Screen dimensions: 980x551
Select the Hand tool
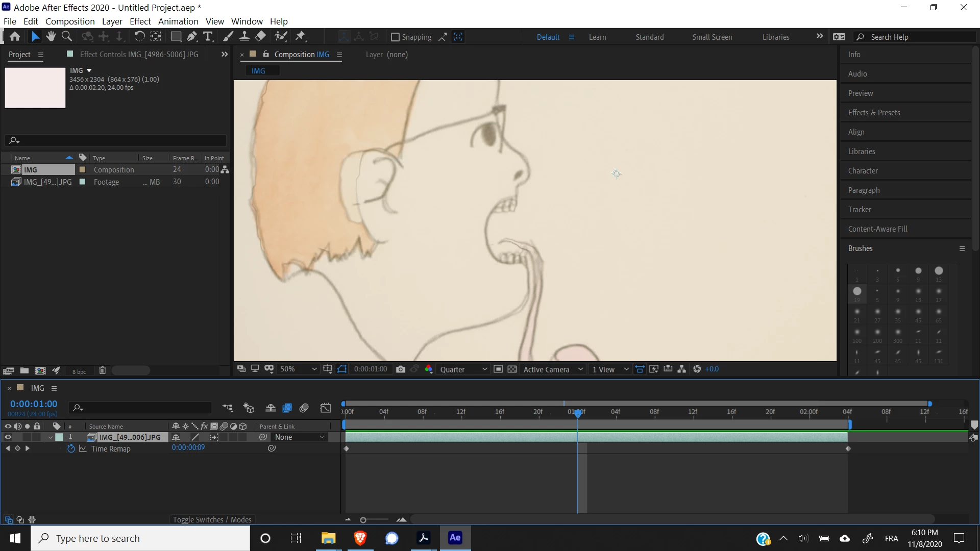51,36
